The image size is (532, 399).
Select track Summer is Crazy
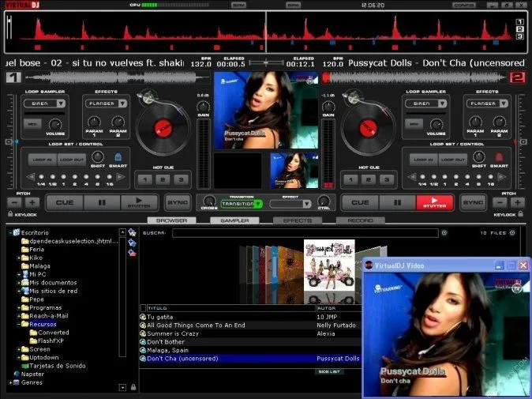(250, 333)
